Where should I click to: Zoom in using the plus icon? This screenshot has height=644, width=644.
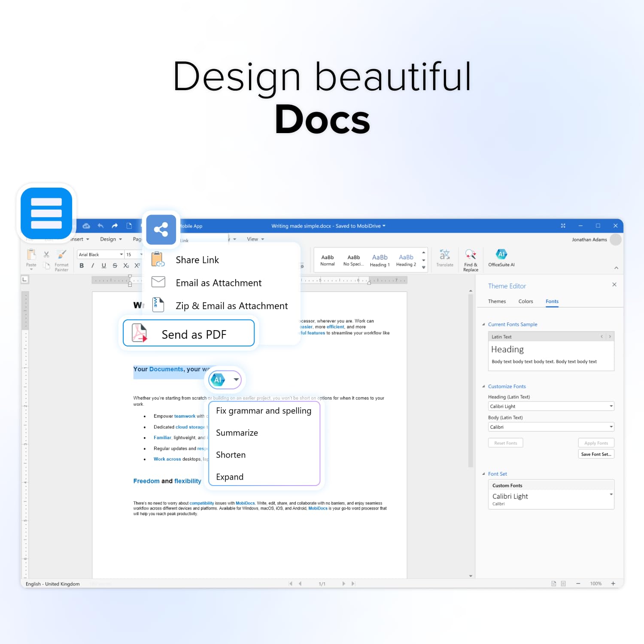[613, 584]
